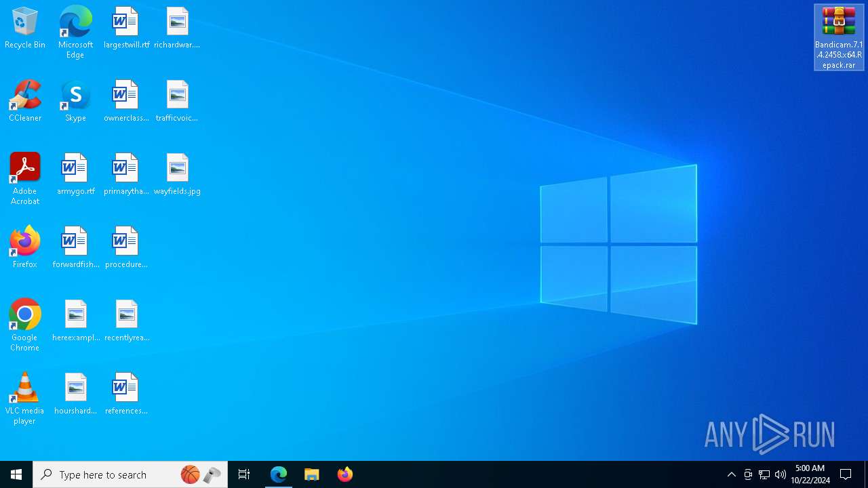
Task: Select largestwill.rtf document
Action: click(126, 28)
